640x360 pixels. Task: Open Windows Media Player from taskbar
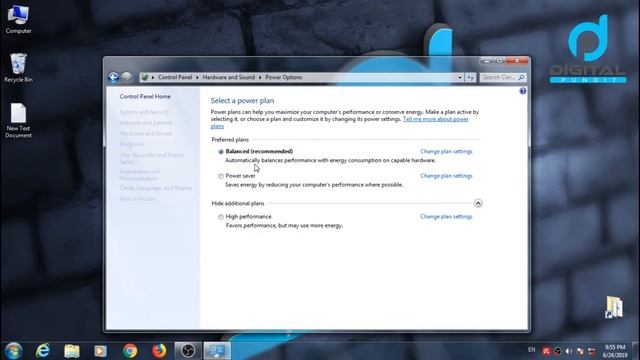pos(100,351)
